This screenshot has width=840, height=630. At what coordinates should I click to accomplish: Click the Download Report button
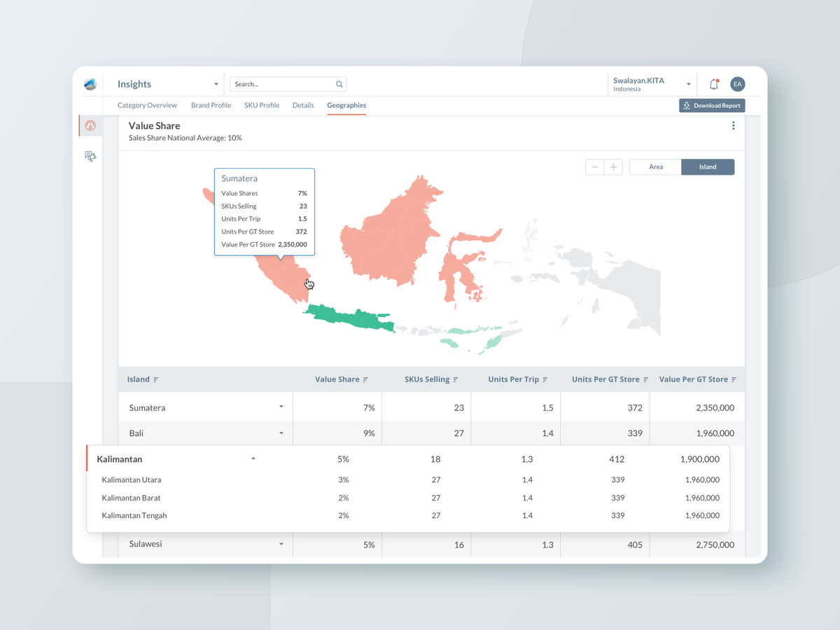pos(712,106)
